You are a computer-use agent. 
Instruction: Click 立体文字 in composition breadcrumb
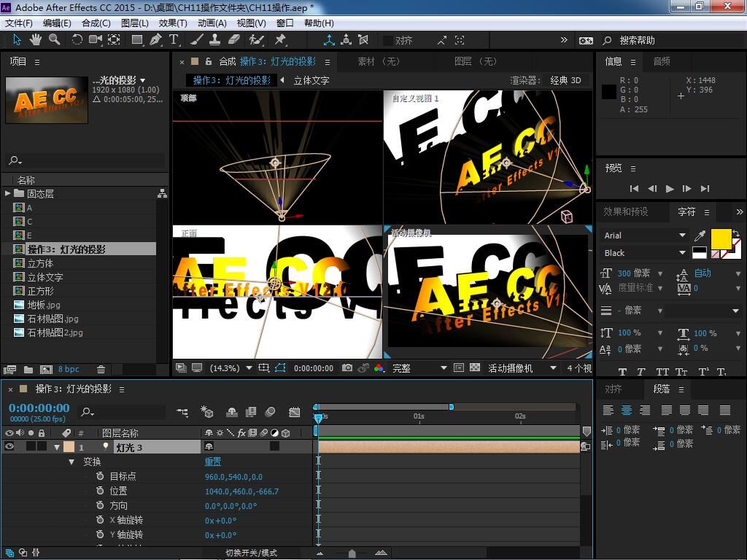(x=311, y=80)
